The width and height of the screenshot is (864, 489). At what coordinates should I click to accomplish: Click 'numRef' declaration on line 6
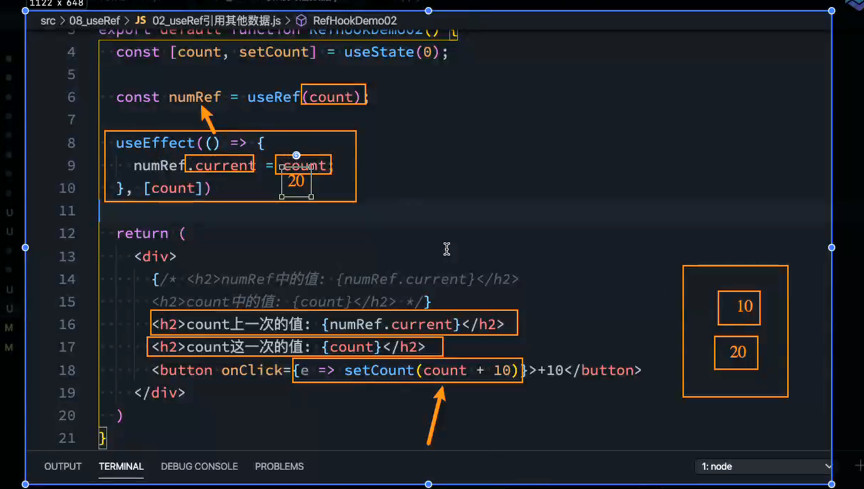(x=195, y=98)
